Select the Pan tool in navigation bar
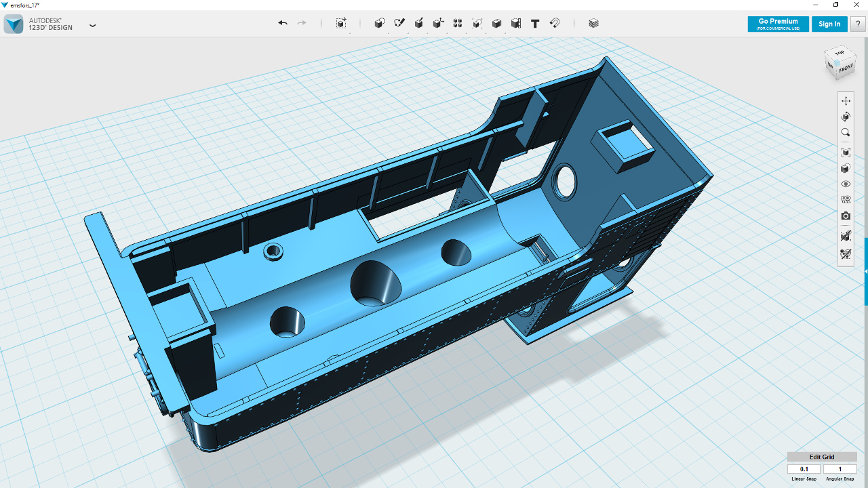Screen dimensions: 868x488 click(x=846, y=101)
